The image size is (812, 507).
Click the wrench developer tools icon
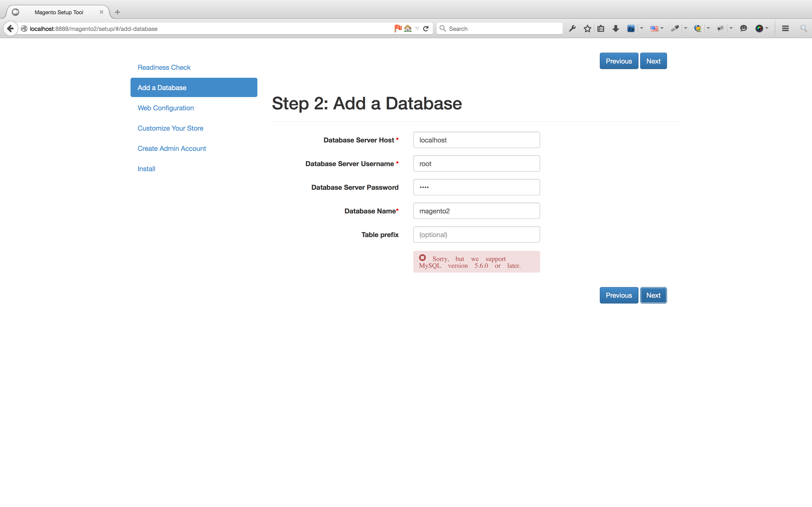click(573, 28)
